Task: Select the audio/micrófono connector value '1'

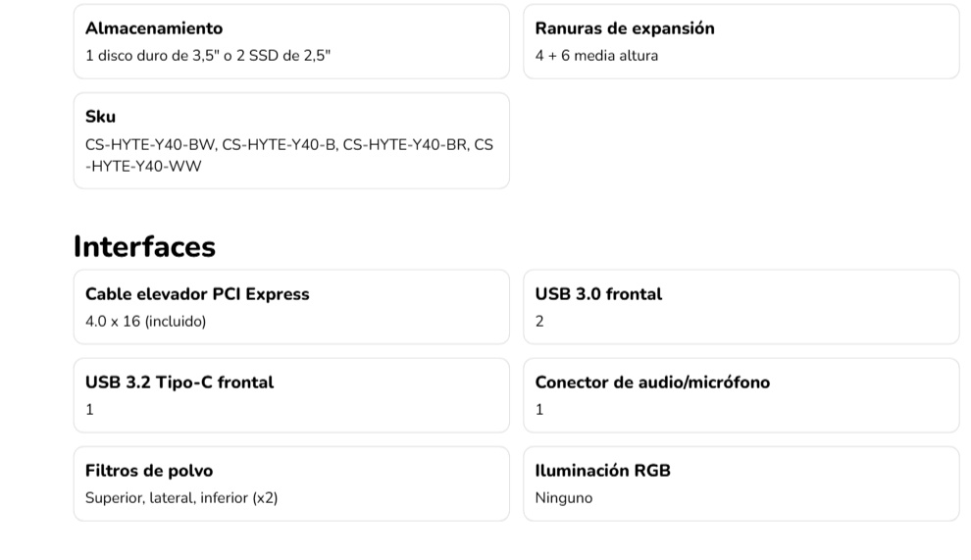Action: point(539,410)
